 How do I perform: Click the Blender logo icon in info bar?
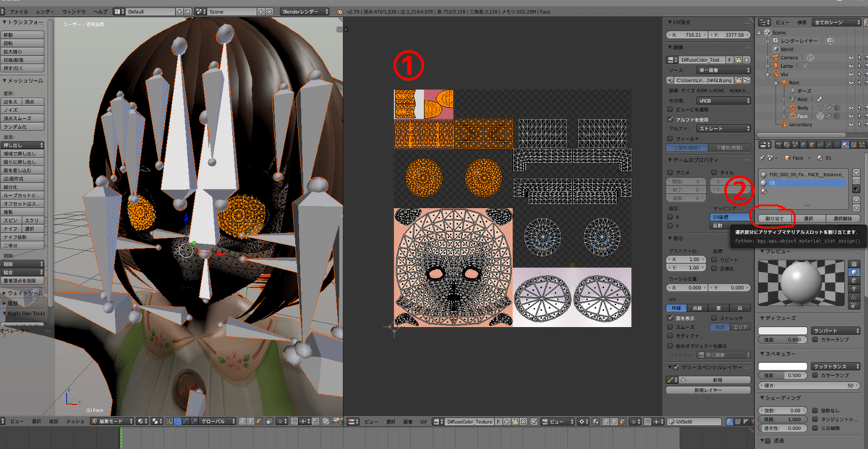341,12
